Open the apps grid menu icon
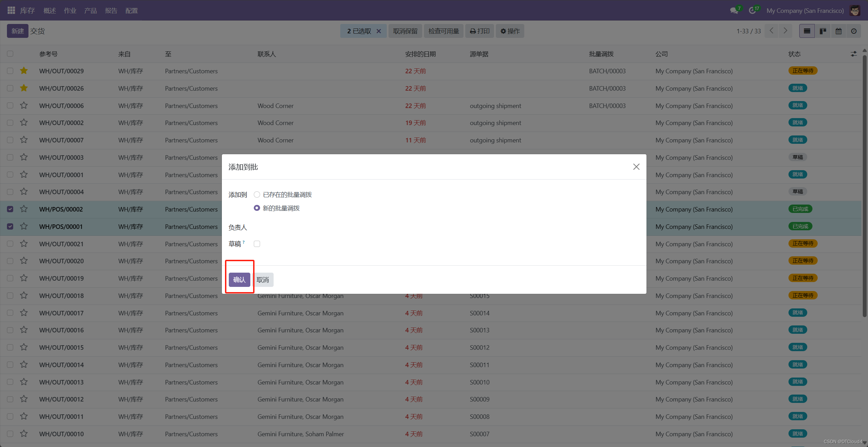 point(11,10)
